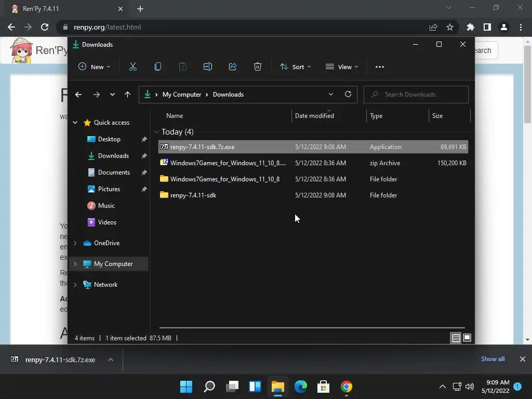Open the See more ellipsis menu
Image resolution: width=532 pixels, height=399 pixels.
[x=380, y=67]
